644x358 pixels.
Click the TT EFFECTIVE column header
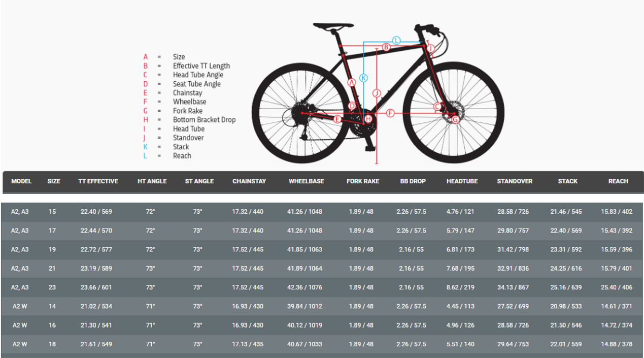point(98,181)
